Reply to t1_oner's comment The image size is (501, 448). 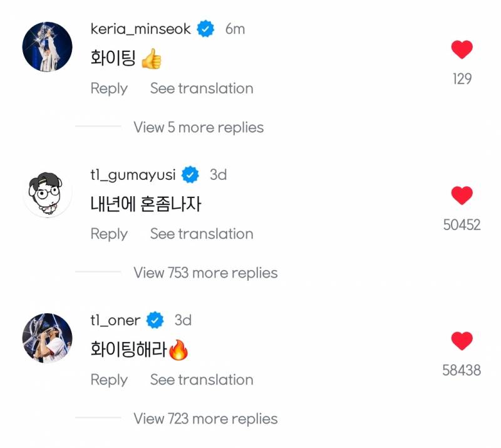109,380
